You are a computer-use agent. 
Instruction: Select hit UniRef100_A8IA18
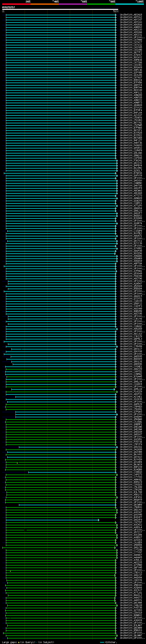(131, 15)
